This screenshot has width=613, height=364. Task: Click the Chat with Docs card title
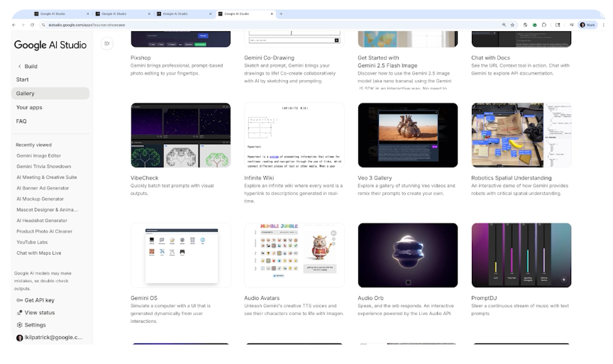491,58
